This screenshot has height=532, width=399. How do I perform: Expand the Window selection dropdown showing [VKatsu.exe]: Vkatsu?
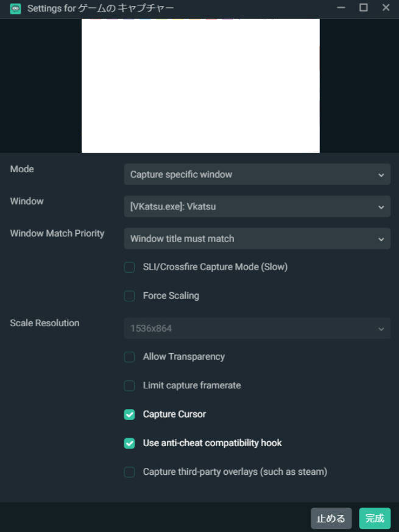256,206
